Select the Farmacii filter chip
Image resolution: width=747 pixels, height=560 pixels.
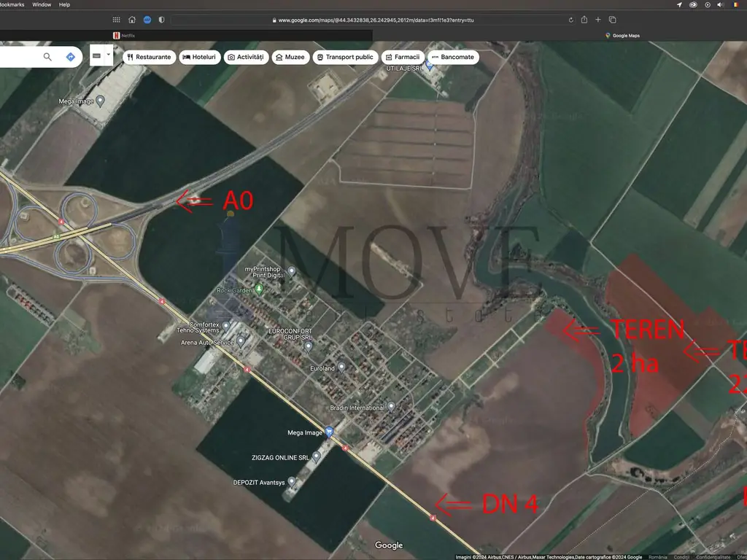(403, 57)
